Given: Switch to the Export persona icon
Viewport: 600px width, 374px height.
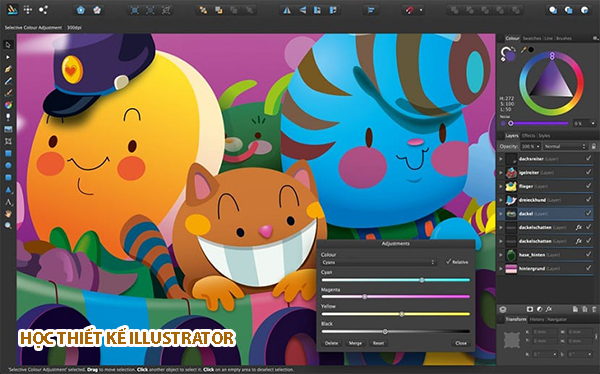Looking at the screenshot, I should (x=43, y=10).
